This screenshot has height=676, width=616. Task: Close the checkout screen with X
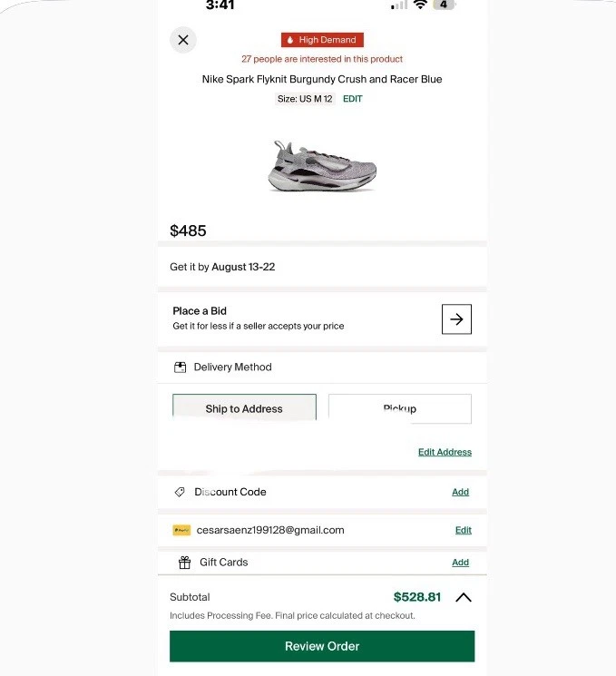coord(183,40)
